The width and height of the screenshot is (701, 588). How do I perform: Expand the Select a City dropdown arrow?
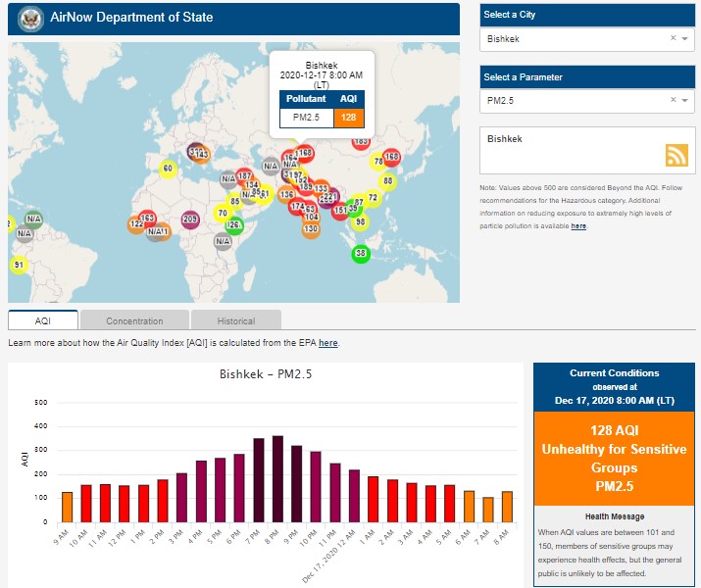point(685,39)
